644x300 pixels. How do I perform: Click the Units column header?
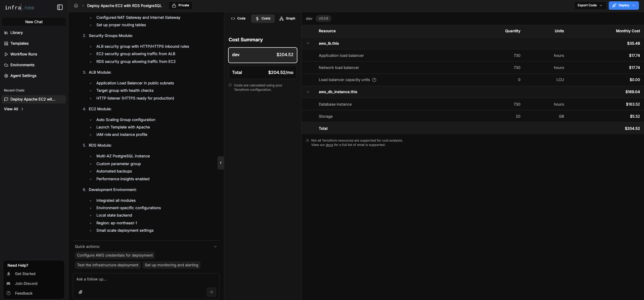tap(559, 31)
